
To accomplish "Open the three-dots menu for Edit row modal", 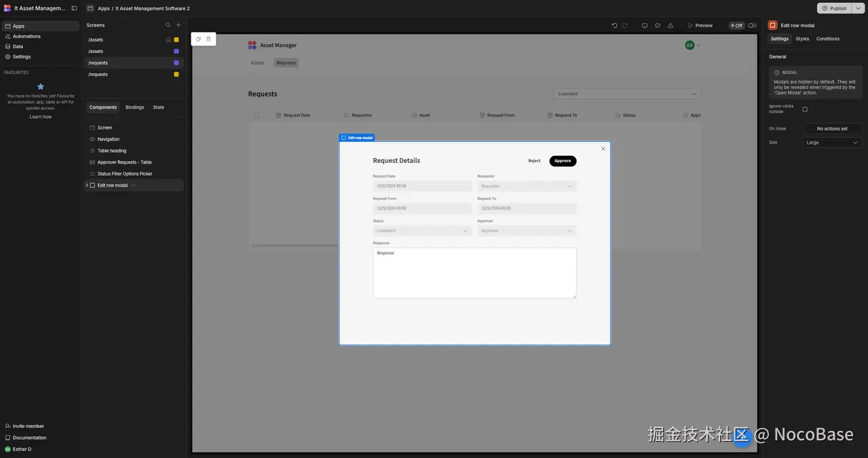I will pyautogui.click(x=134, y=185).
